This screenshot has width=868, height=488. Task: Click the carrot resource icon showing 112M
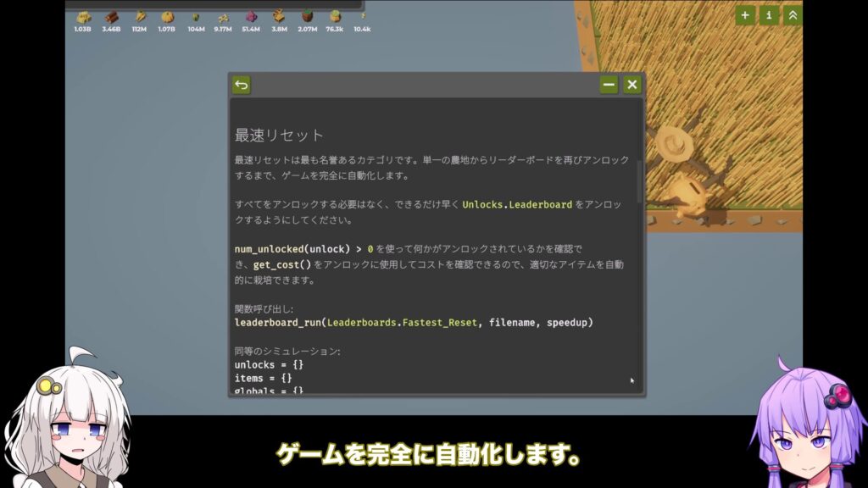click(140, 17)
